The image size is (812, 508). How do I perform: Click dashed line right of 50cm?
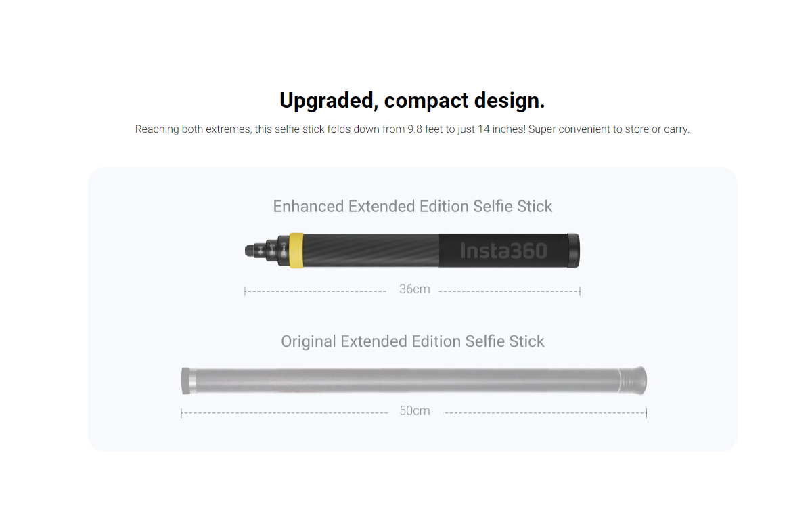coord(545,413)
